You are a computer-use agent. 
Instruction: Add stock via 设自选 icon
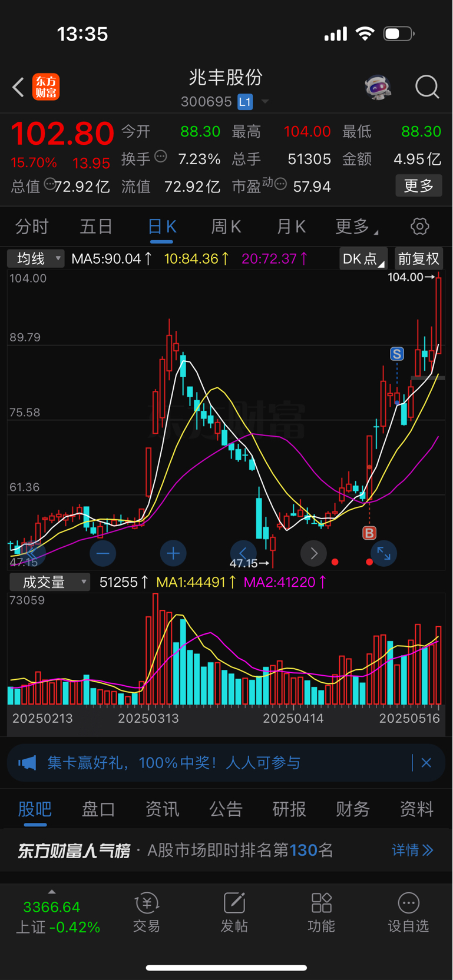pos(408,913)
